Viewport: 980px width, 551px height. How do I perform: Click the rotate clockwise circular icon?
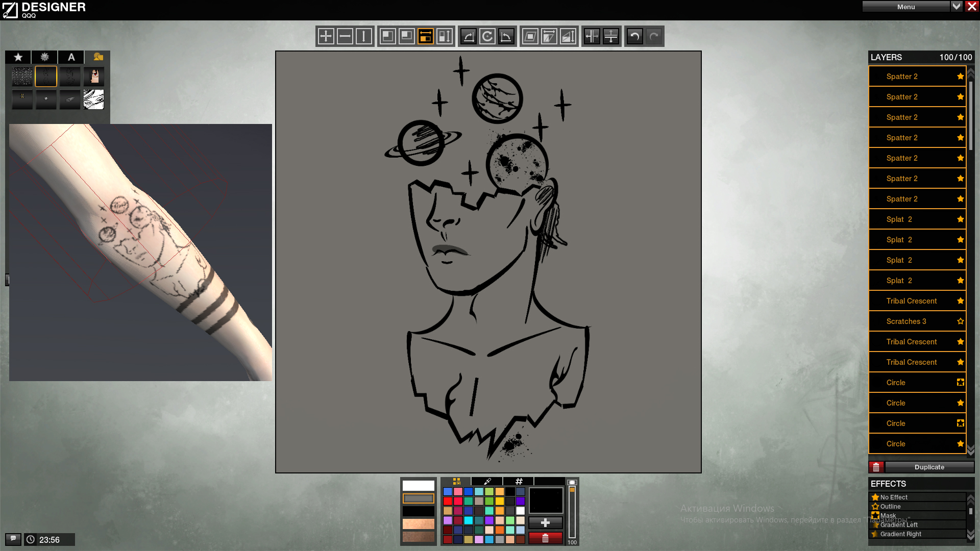pos(487,36)
